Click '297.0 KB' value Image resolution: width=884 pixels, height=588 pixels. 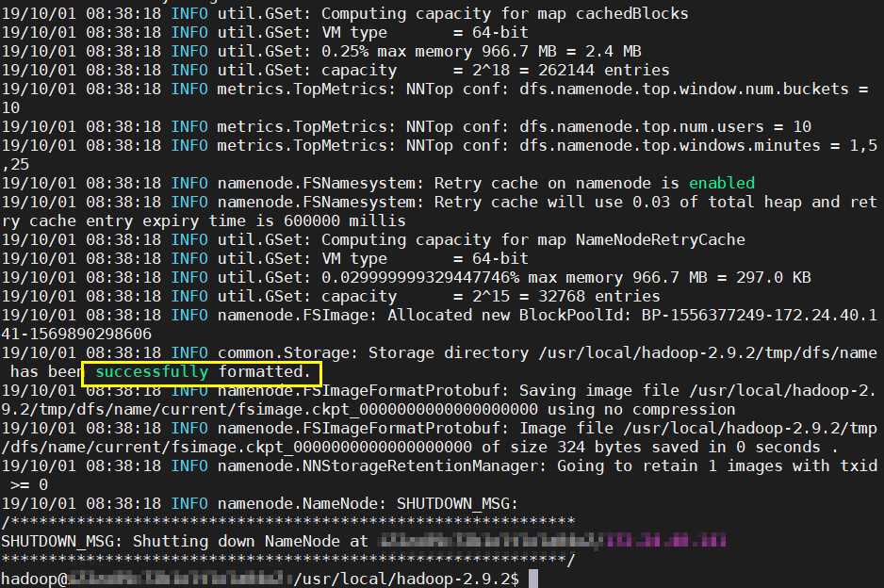(x=768, y=278)
